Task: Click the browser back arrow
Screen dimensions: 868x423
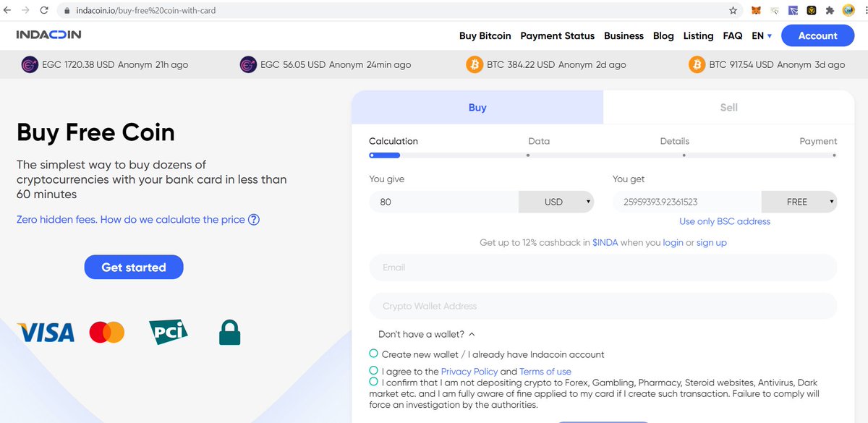Action: pos(7,11)
